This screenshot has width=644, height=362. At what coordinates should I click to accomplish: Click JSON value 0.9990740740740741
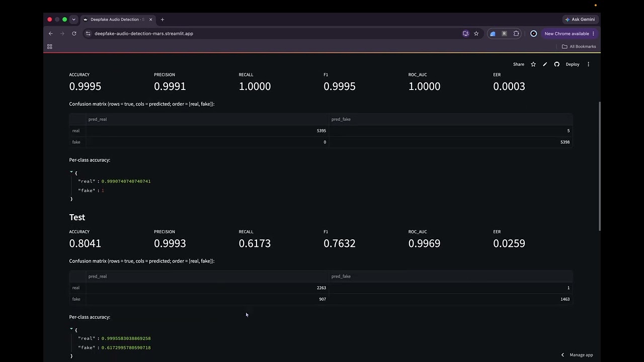(126, 181)
